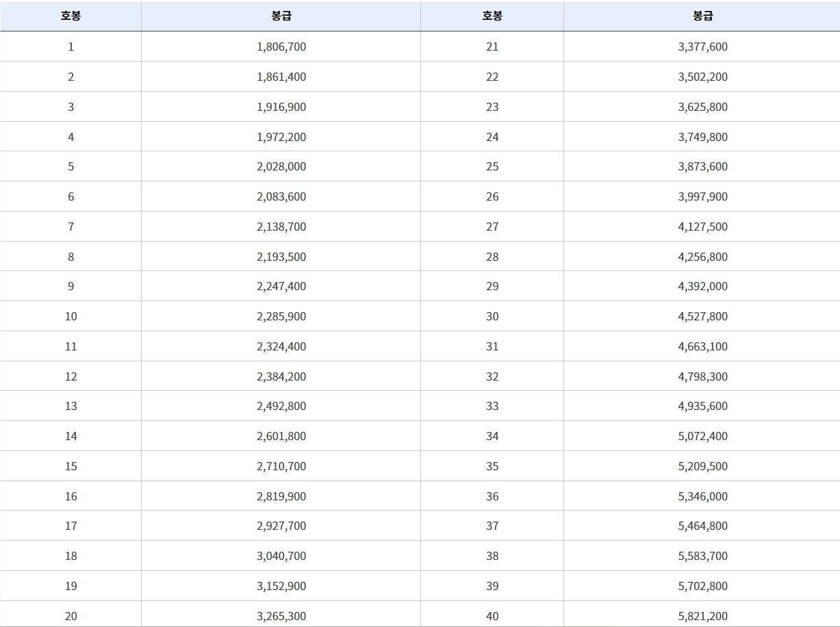Select the cell reading 4,527,800
The height and width of the screenshot is (627, 840).
tap(703, 316)
